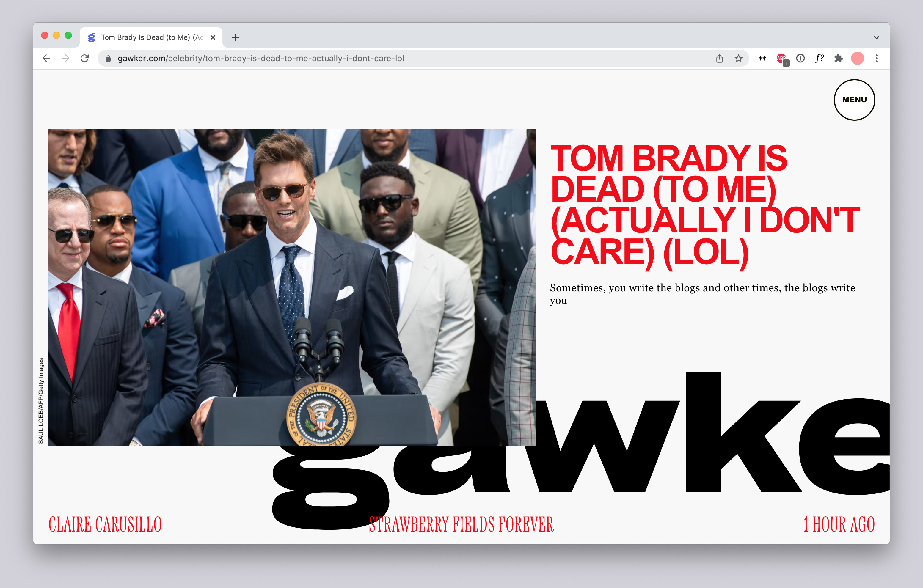Screen dimensions: 923x588
Task: Open a new tab with plus button
Action: tap(235, 37)
